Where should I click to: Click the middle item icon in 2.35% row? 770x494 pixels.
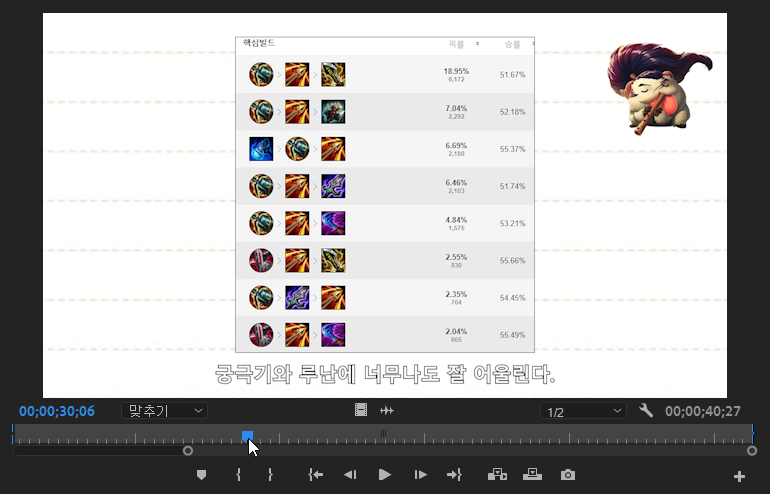tap(298, 298)
